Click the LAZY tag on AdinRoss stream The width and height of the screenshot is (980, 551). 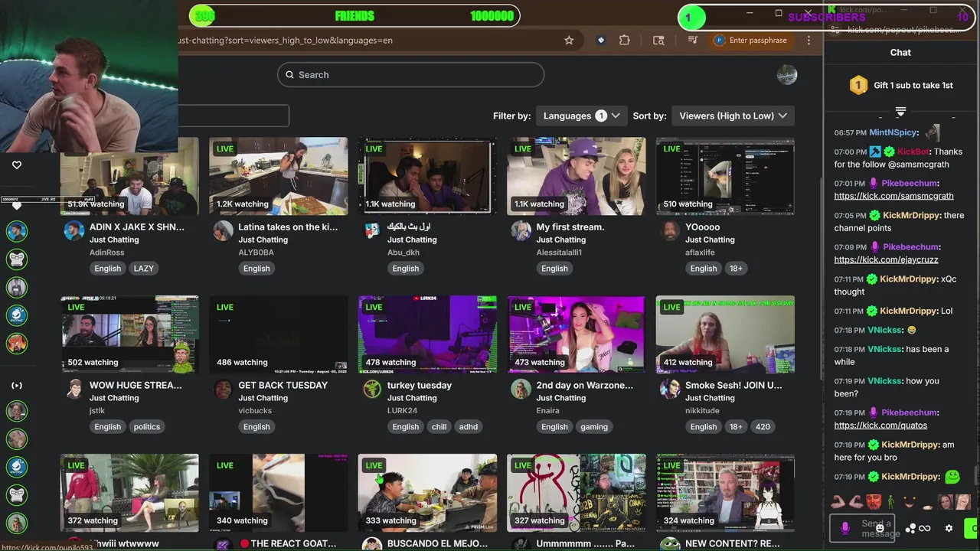click(x=144, y=269)
